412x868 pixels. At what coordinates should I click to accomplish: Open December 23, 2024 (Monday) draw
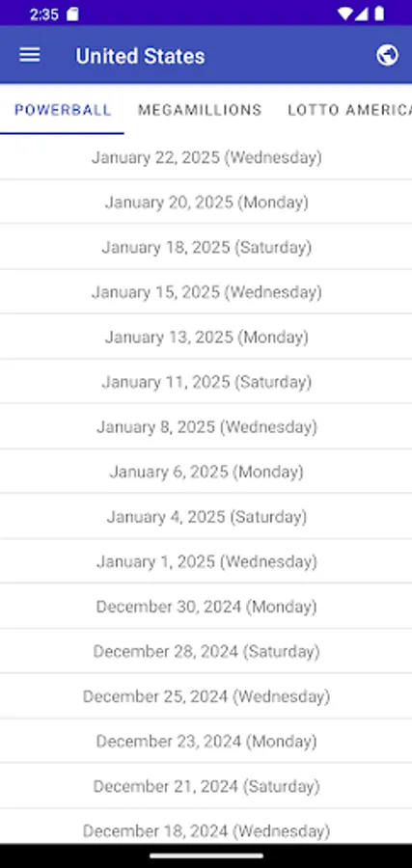(x=206, y=741)
